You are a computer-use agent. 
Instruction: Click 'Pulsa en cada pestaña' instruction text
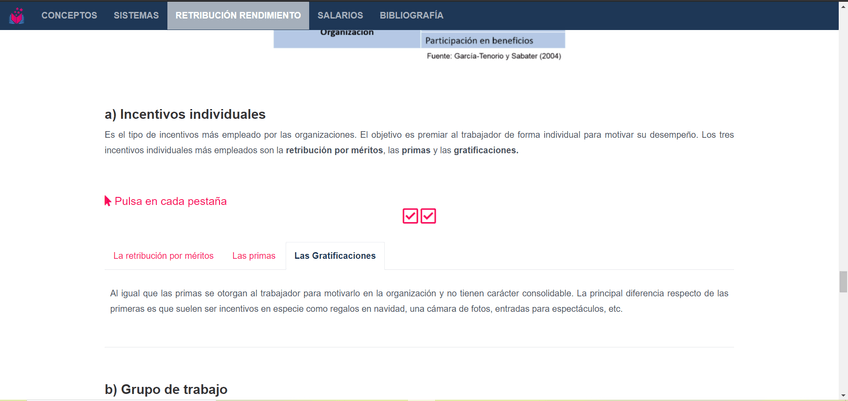click(x=170, y=201)
